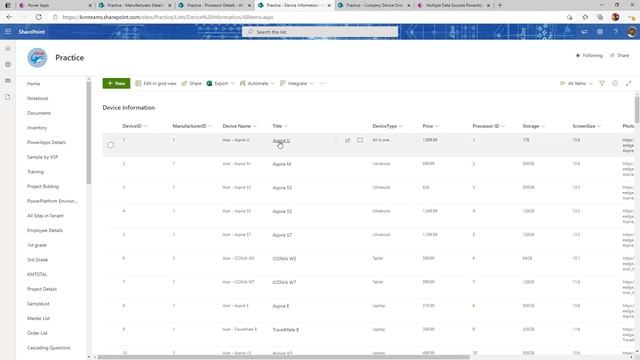
Task: Open My files page icon in left rail
Action: coord(8,97)
